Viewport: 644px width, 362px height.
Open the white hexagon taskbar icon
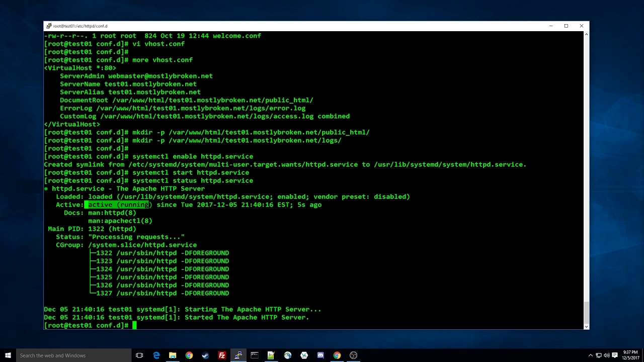(304, 355)
